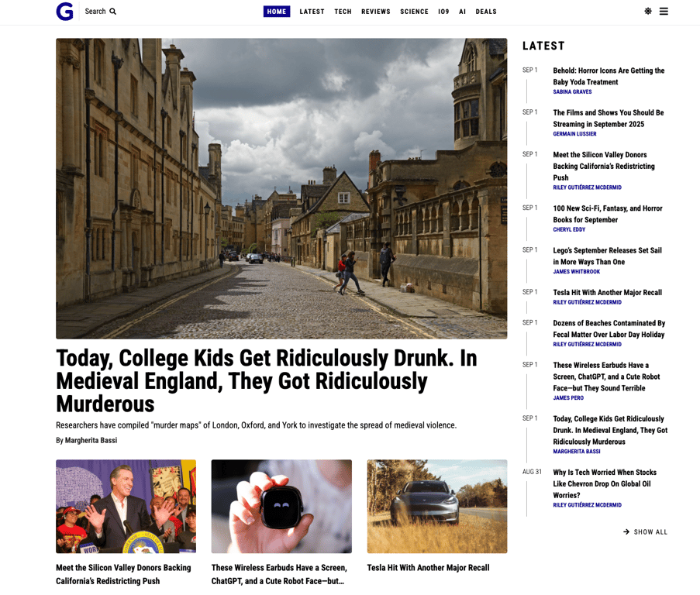Select the HOME tab

click(x=276, y=12)
